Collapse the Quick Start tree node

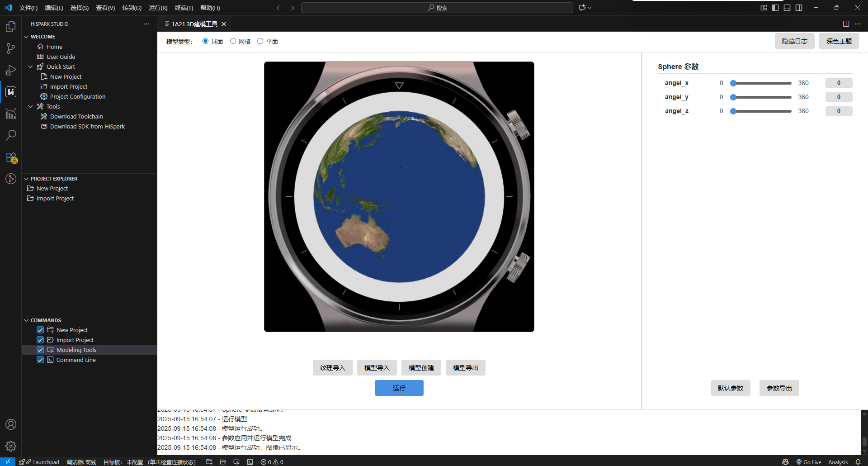click(x=30, y=67)
